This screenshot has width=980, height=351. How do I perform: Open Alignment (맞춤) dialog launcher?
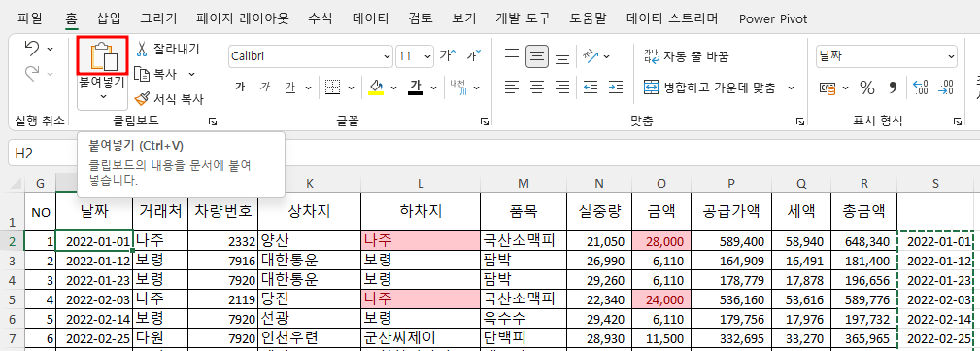[800, 122]
